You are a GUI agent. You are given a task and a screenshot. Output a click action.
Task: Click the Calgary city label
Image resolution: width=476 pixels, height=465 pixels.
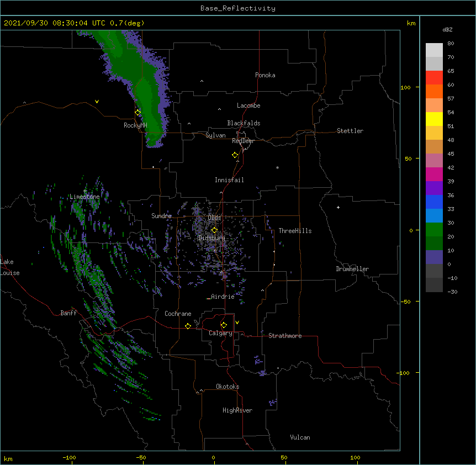pyautogui.click(x=220, y=333)
